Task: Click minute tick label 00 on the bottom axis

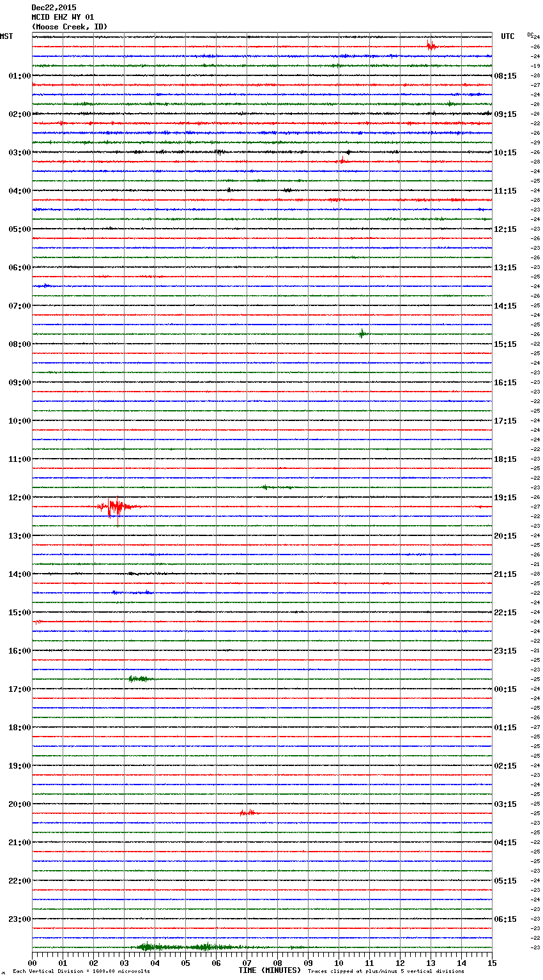Action: [x=32, y=963]
